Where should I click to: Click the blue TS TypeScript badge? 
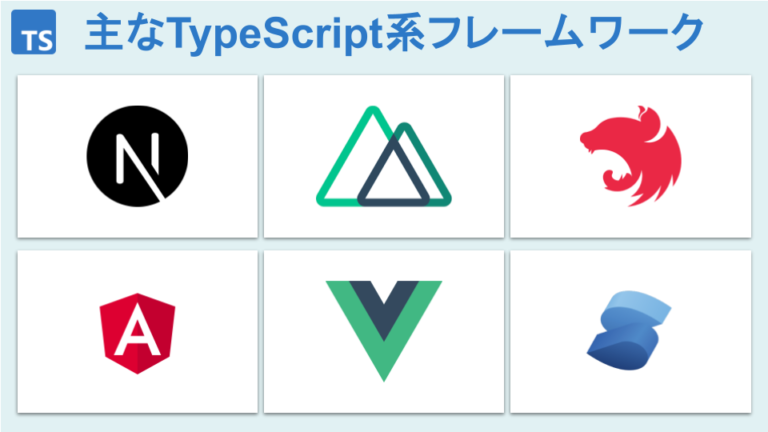click(x=33, y=32)
